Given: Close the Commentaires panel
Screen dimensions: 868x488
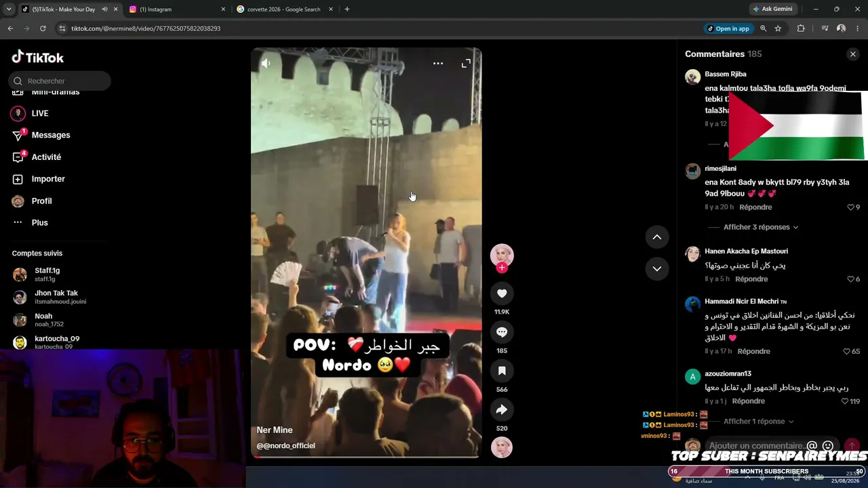Looking at the screenshot, I should (x=853, y=54).
